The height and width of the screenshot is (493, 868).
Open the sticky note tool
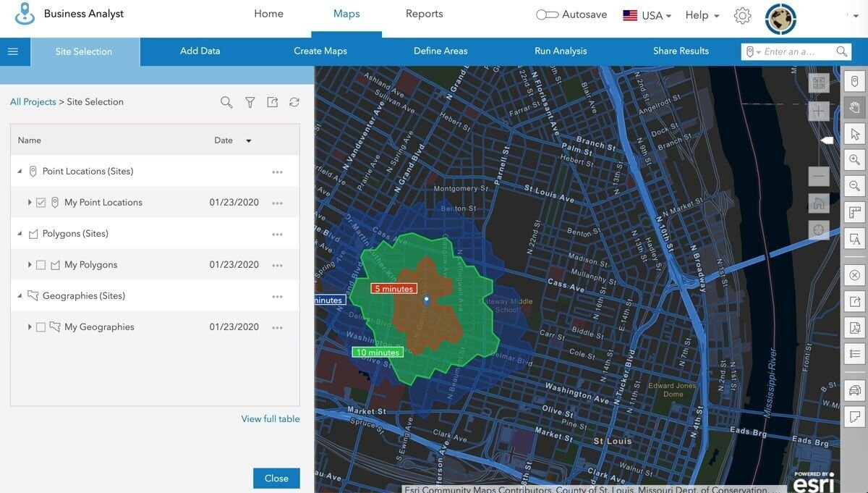click(x=854, y=417)
